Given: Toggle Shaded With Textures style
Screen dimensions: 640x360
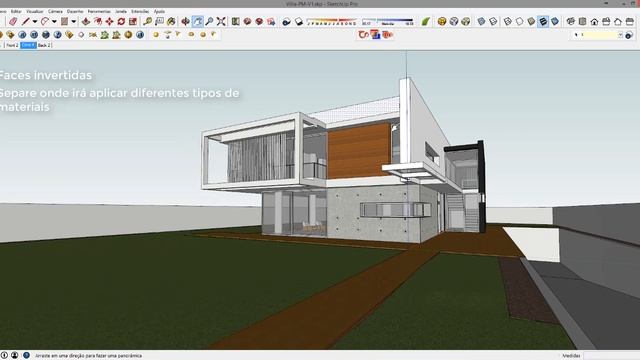Looking at the screenshot, I should click(x=543, y=21).
